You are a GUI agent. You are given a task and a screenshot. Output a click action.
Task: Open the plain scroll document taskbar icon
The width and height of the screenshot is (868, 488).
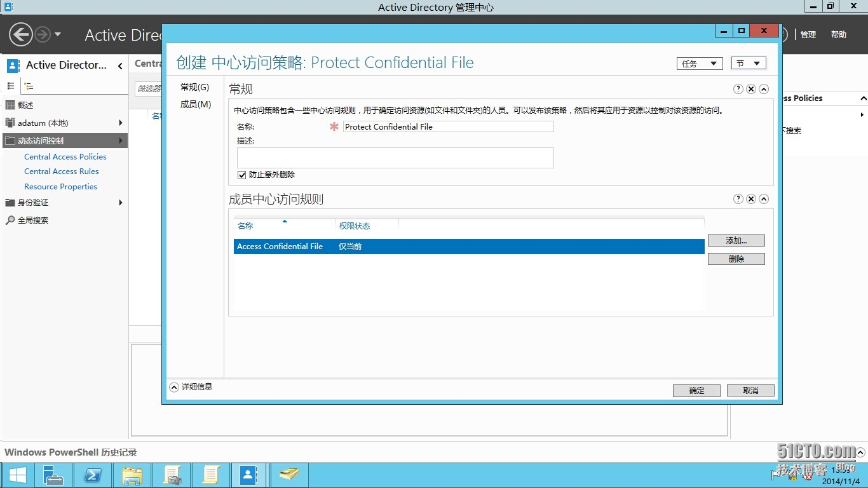[x=210, y=475]
